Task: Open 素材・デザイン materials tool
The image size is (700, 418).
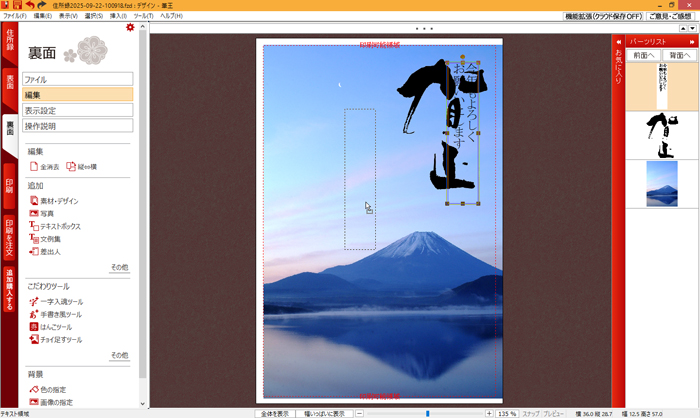Action: click(x=34, y=201)
